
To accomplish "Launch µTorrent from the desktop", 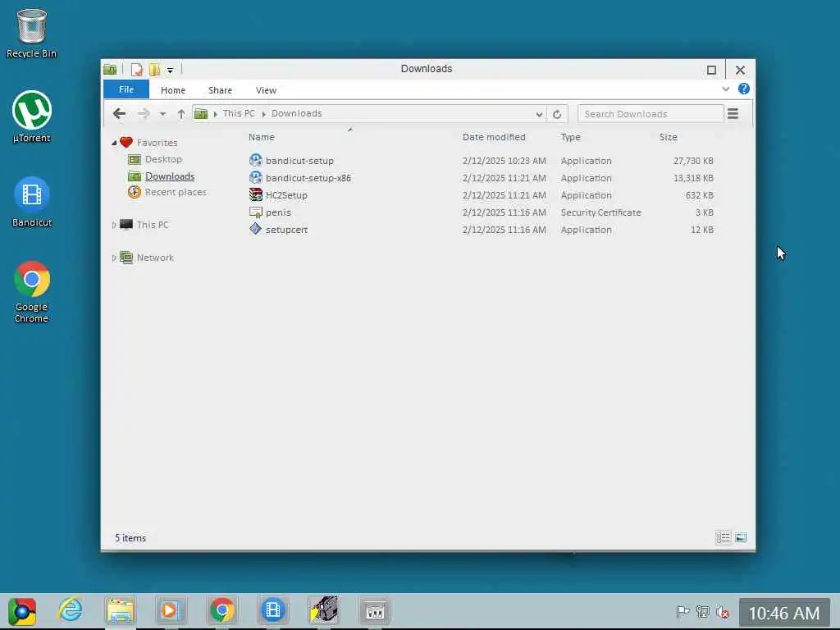I will pyautogui.click(x=32, y=116).
